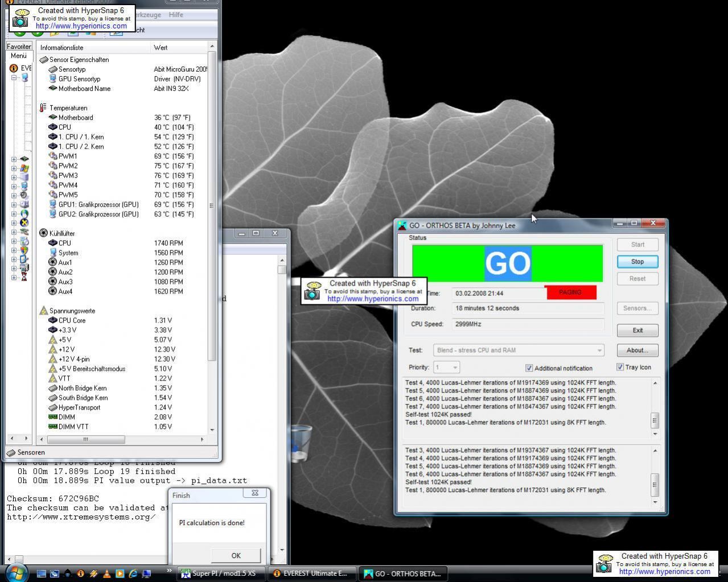This screenshot has height=582, width=728.
Task: Open the Test type dropdown in ORTHOS
Action: pos(519,350)
